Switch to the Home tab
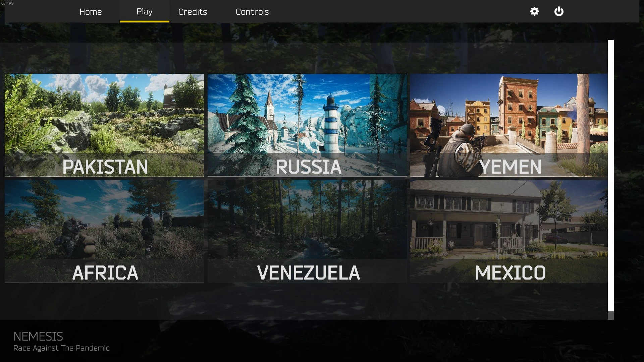 point(90,12)
